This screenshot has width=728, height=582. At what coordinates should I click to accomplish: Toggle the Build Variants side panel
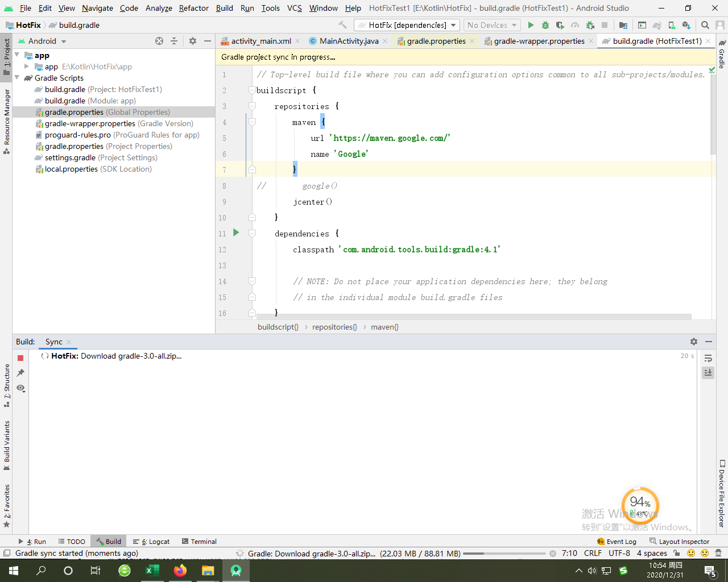(6, 446)
